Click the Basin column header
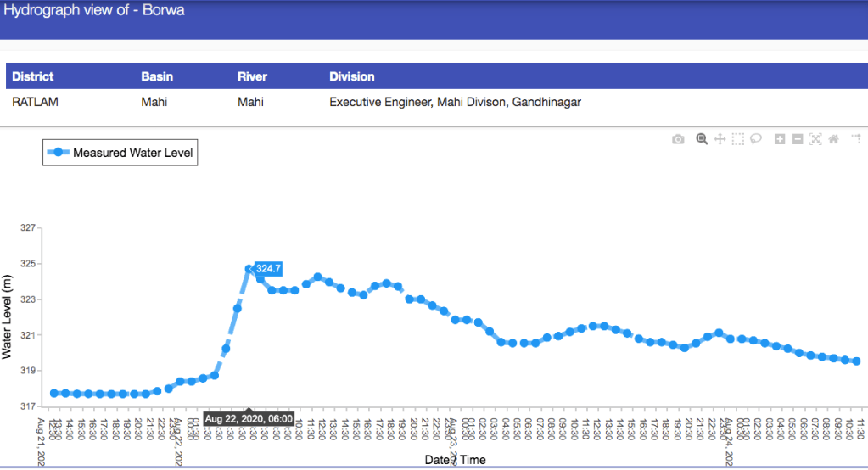This screenshot has width=868, height=470. 157,76
